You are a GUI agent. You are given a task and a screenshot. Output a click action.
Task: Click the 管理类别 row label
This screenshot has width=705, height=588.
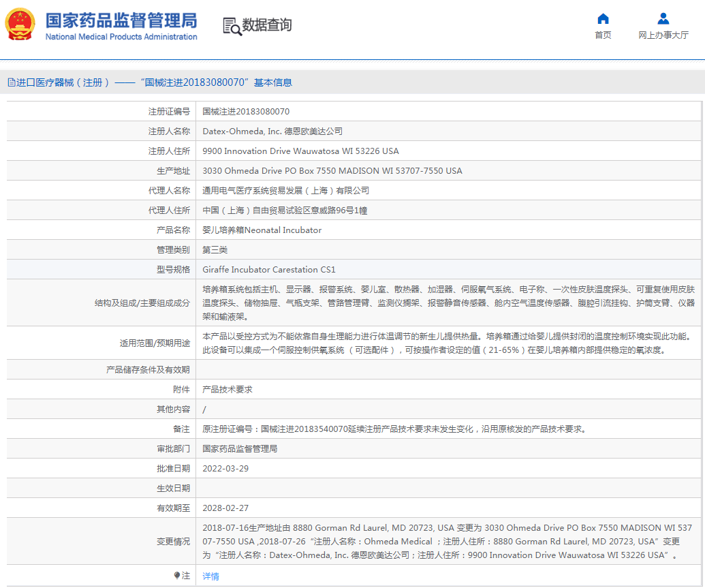[173, 250]
